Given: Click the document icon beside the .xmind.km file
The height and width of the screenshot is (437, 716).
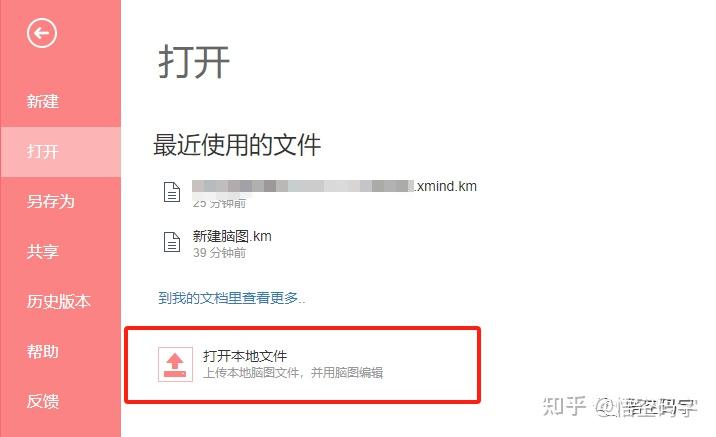Looking at the screenshot, I should pyautogui.click(x=172, y=192).
